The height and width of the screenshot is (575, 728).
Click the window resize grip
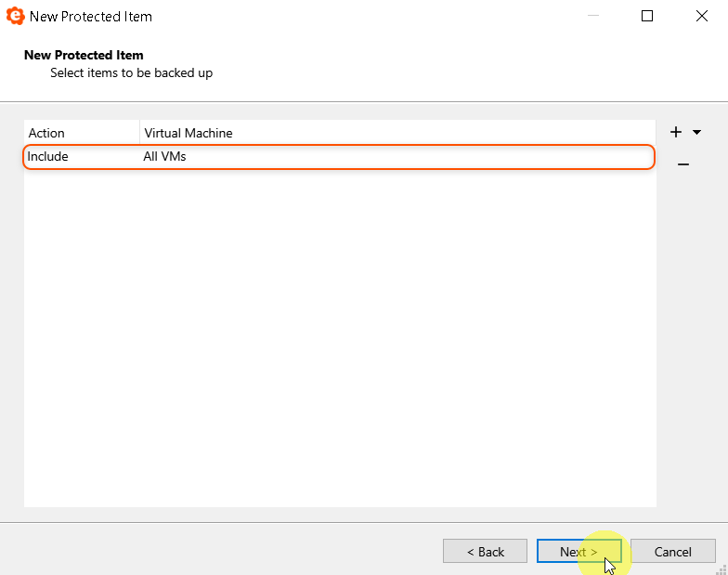click(721, 568)
